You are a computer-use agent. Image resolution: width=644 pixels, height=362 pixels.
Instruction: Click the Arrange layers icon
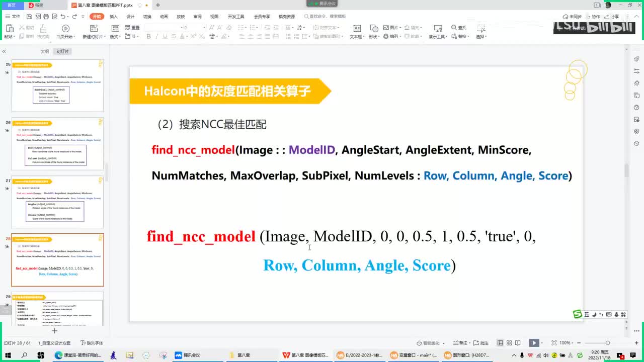pos(386,36)
